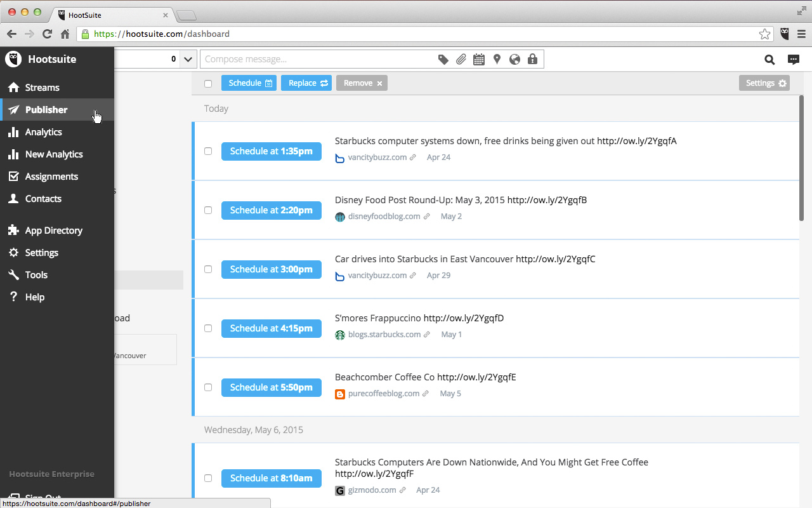Image resolution: width=812 pixels, height=508 pixels.
Task: Click link icon next to purecoffeeblog.com
Action: tap(426, 394)
